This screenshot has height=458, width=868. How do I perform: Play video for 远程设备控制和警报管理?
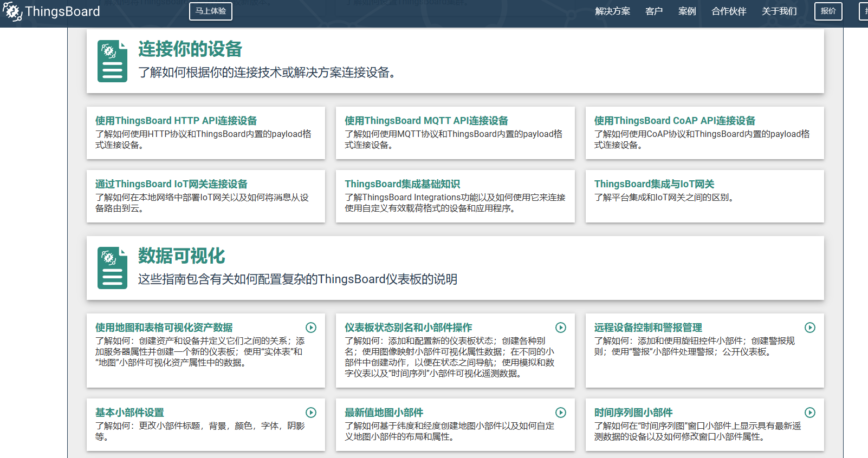tap(810, 328)
